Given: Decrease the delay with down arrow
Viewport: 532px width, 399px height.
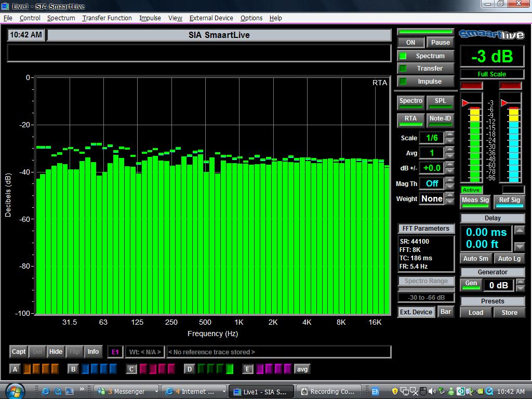Looking at the screenshot, I should tap(520, 246).
